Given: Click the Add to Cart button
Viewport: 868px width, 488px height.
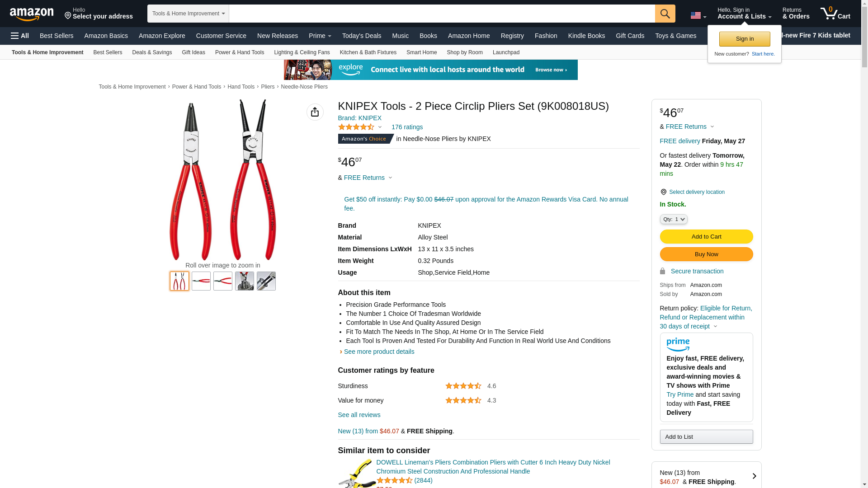Looking at the screenshot, I should [706, 237].
